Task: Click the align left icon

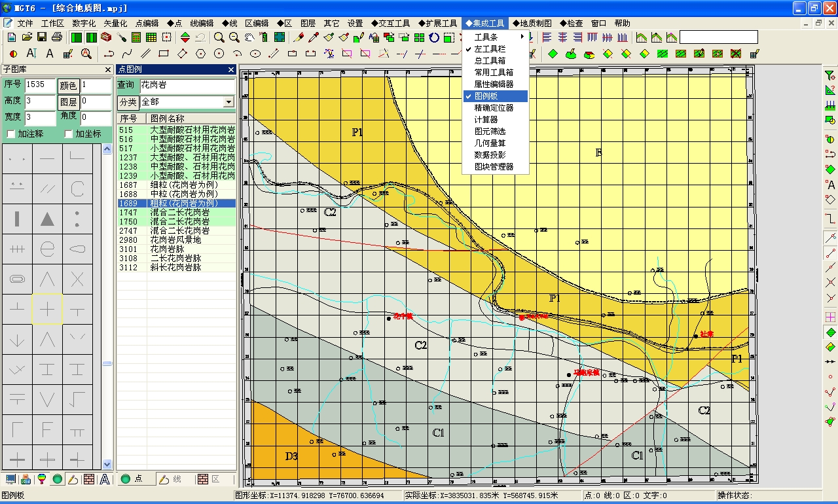Action: click(x=547, y=37)
